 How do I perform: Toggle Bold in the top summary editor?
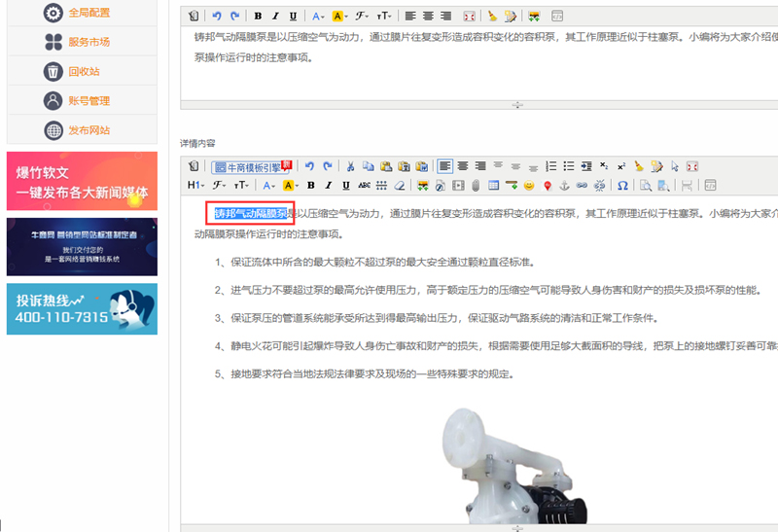(258, 16)
